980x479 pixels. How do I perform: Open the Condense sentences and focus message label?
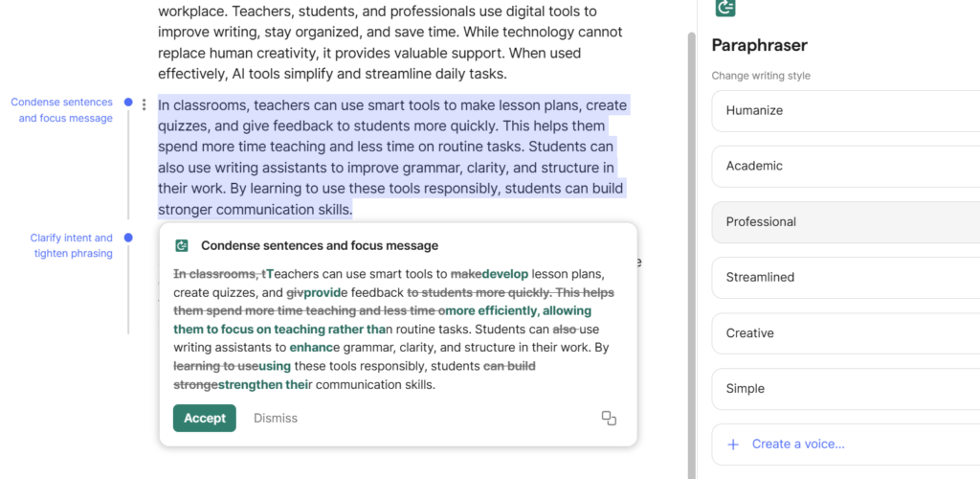coord(62,110)
